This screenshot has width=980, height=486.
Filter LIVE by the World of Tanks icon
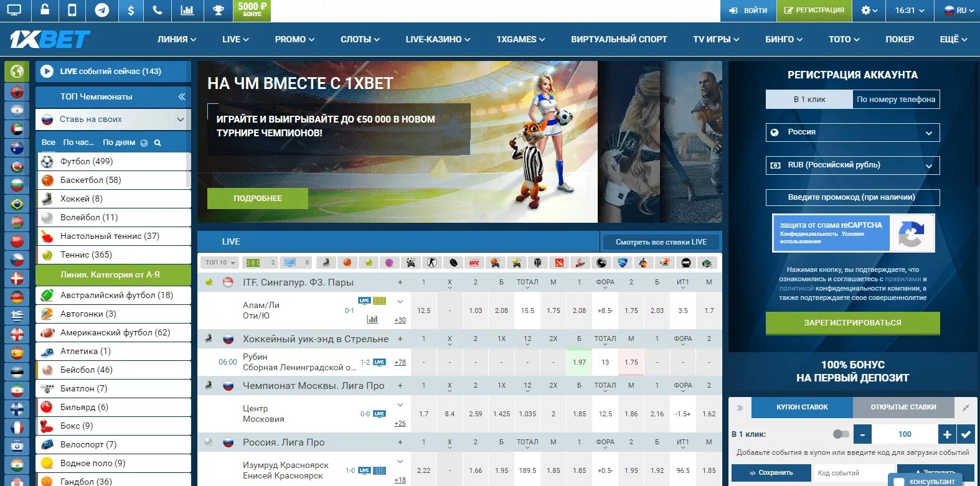pyautogui.click(x=538, y=263)
